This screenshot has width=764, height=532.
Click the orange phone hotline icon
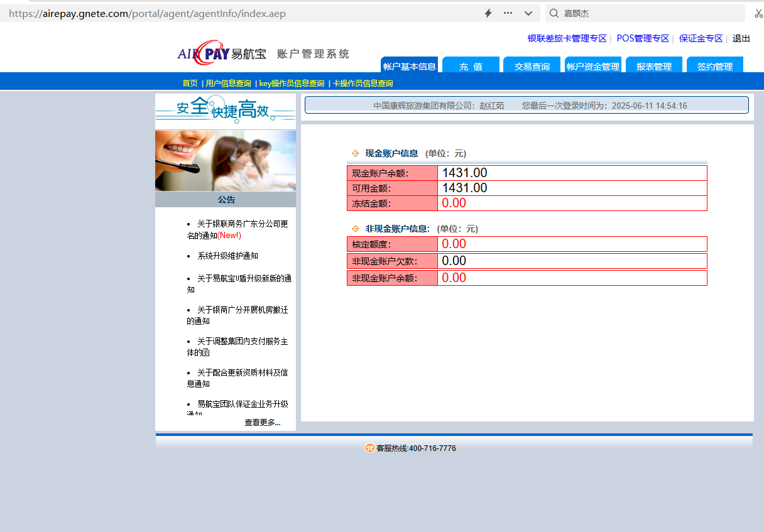click(369, 448)
